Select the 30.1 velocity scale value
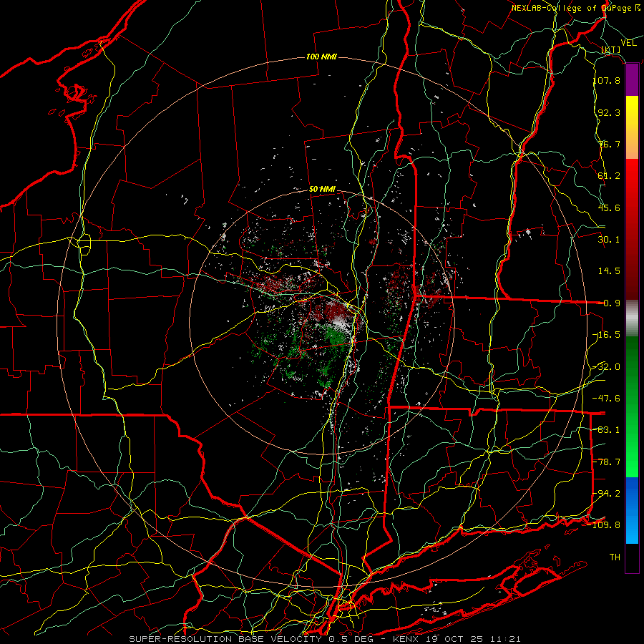 click(x=609, y=240)
